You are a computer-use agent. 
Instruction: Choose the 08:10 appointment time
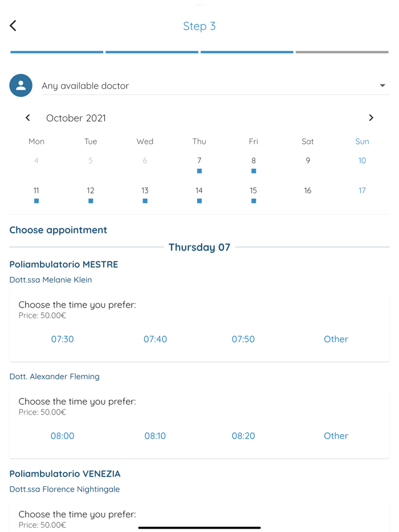point(155,436)
